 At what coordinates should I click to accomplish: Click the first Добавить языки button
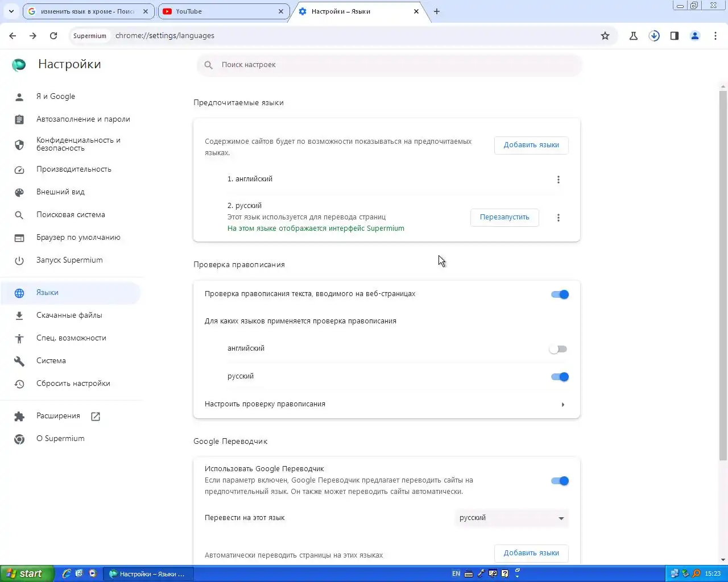[531, 145]
